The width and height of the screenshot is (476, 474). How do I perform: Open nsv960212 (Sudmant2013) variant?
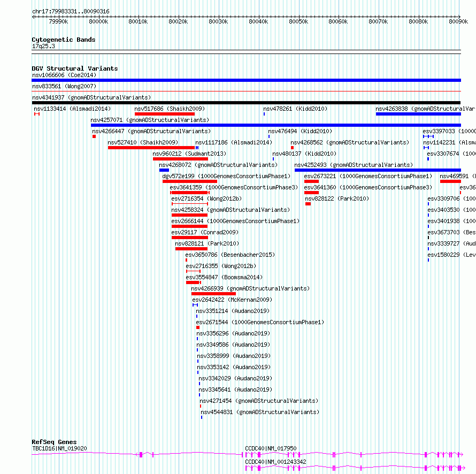tap(189, 154)
